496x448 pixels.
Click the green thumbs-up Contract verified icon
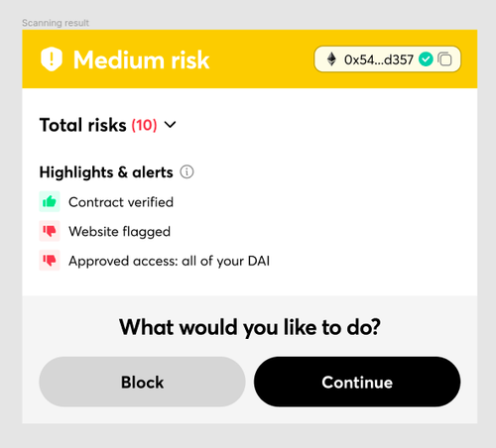(50, 201)
